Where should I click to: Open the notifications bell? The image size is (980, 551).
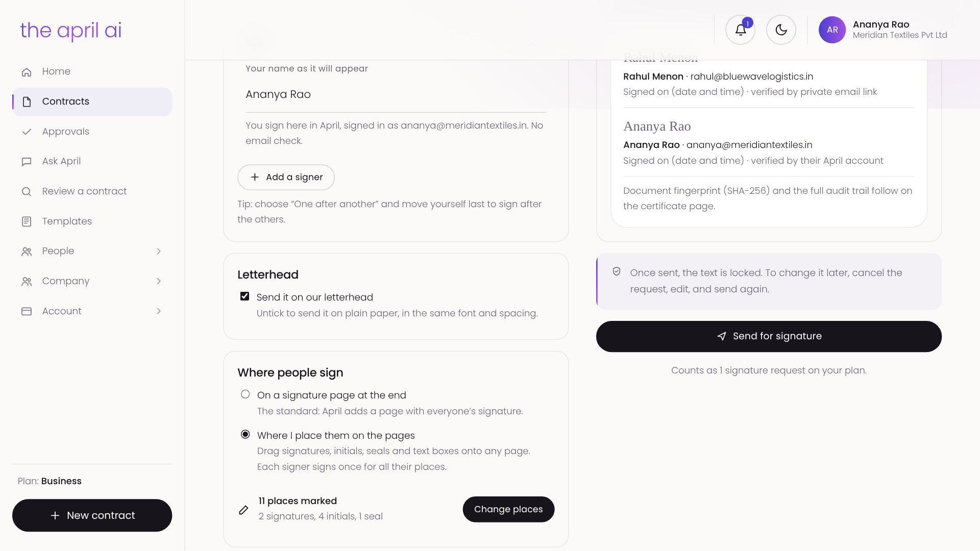tap(740, 30)
